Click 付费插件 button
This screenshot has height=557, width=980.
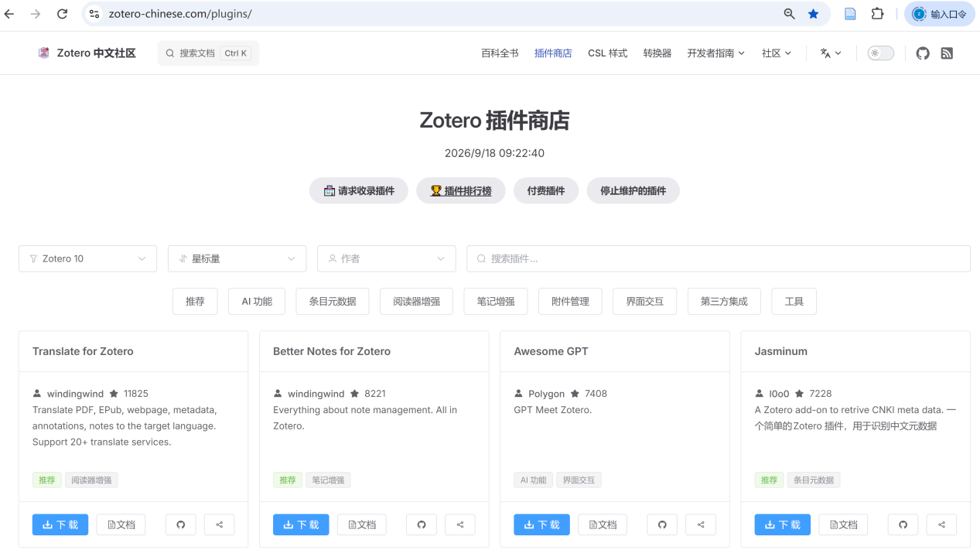point(546,190)
